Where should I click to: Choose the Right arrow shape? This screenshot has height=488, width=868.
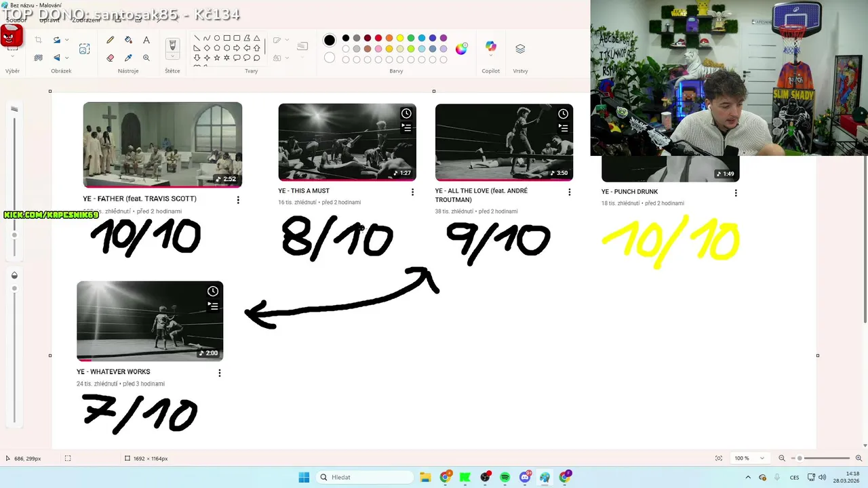click(237, 48)
